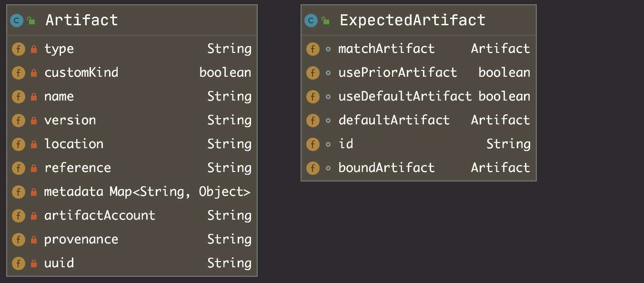Select the version field in Artifact
Viewport: 644px width, 283px height.
click(x=70, y=121)
